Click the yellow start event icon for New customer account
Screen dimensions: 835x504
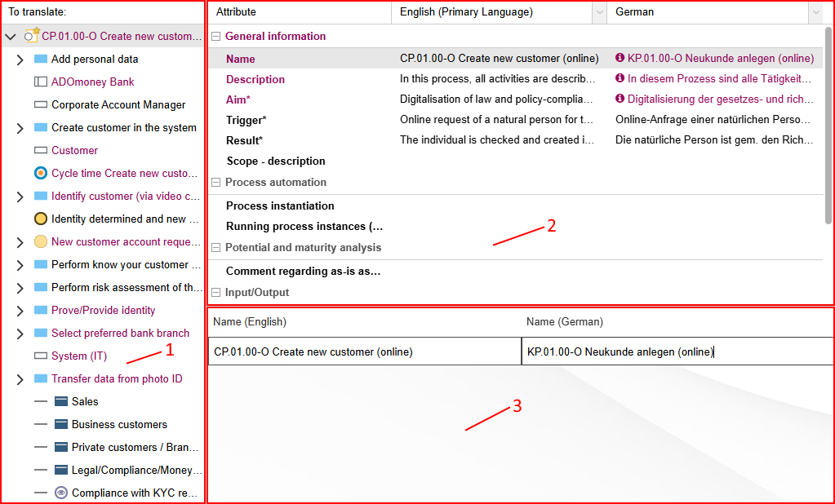click(41, 241)
